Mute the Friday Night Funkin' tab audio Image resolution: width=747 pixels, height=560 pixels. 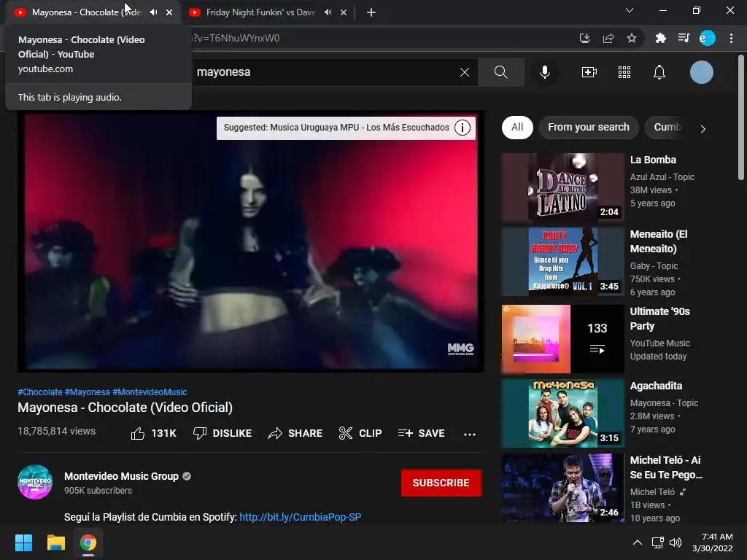click(x=328, y=12)
